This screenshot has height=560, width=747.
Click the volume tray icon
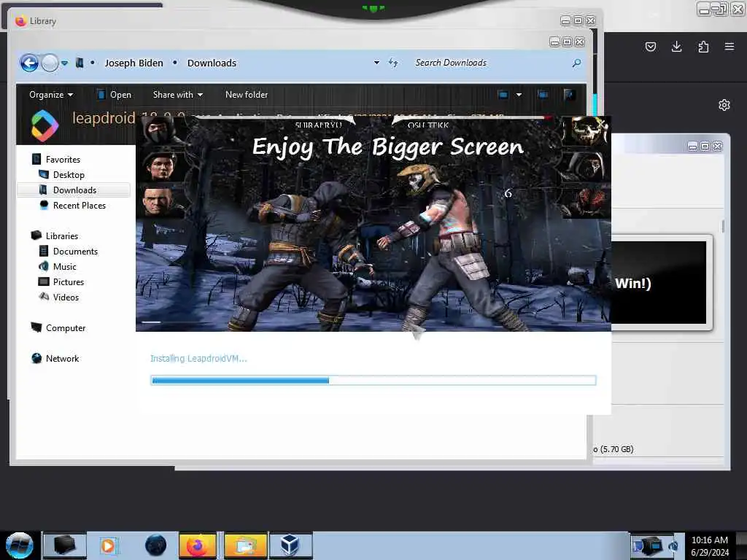pyautogui.click(x=673, y=545)
